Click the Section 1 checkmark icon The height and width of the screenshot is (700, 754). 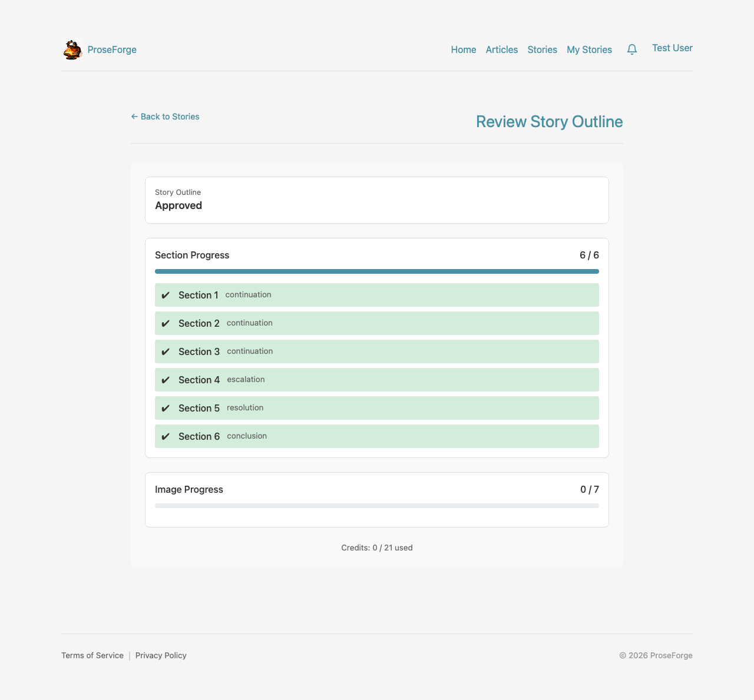166,295
